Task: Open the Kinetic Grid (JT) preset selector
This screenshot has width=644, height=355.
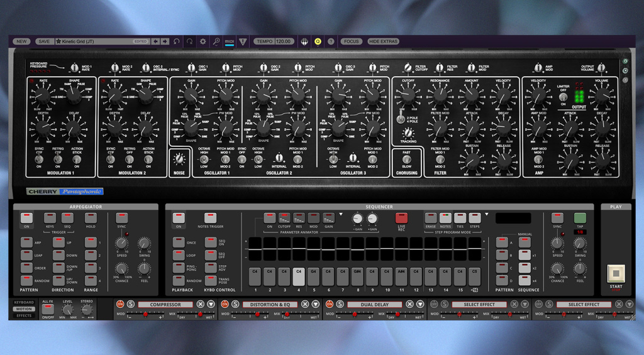Action: click(102, 41)
